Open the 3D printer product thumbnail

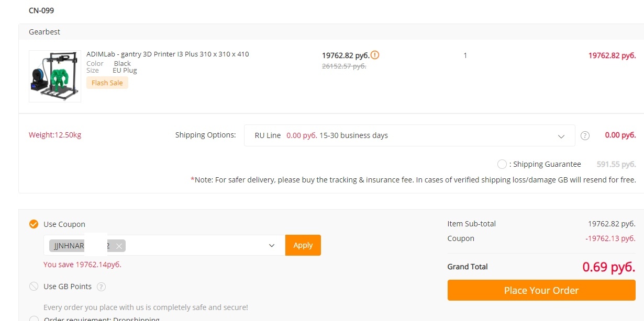[x=55, y=76]
